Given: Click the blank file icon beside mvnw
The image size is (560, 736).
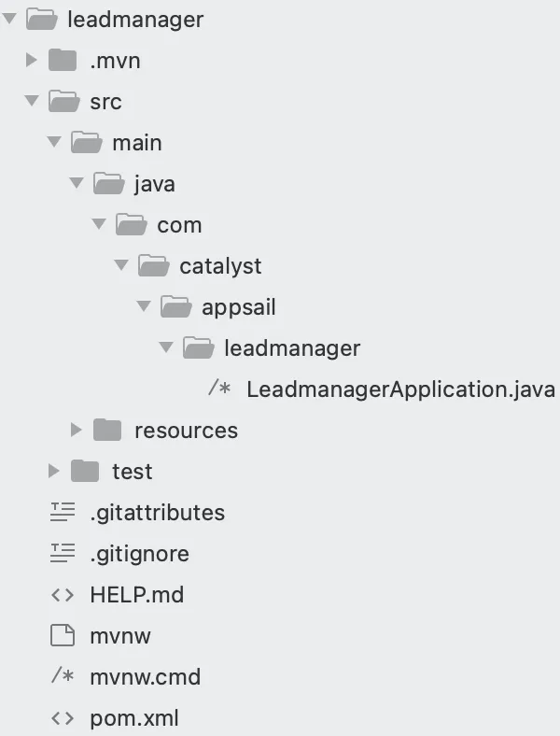Looking at the screenshot, I should click(x=63, y=636).
